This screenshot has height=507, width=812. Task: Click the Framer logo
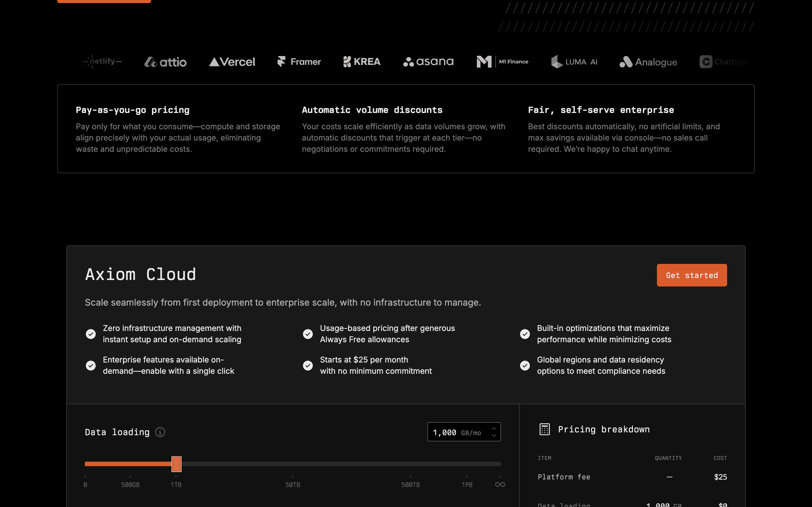299,62
